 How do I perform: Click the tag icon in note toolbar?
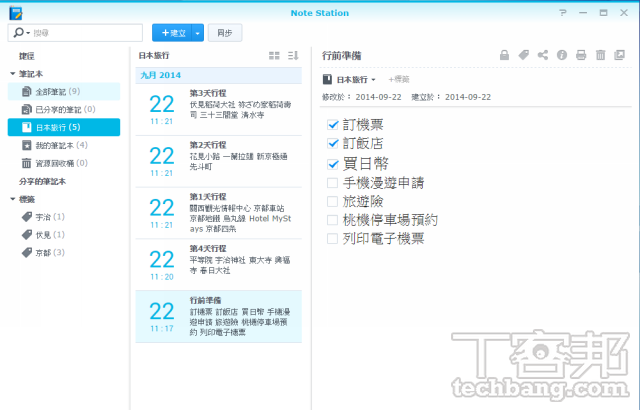tap(524, 56)
